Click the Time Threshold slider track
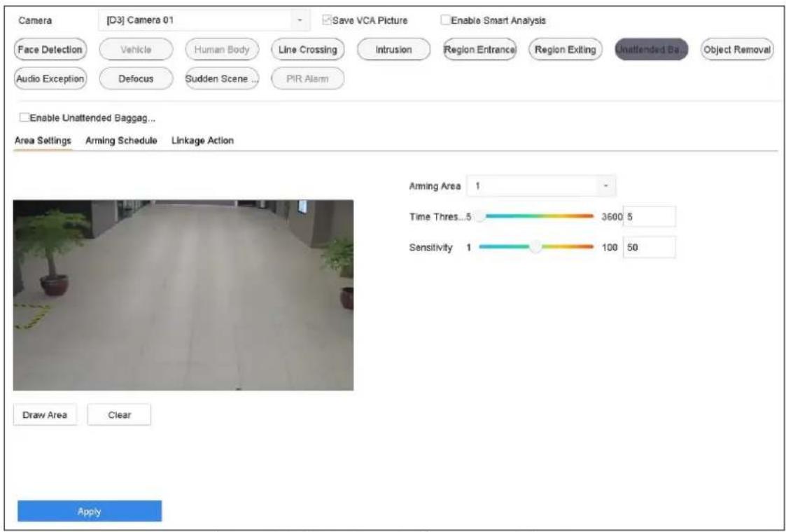786x532 pixels. pos(536,216)
